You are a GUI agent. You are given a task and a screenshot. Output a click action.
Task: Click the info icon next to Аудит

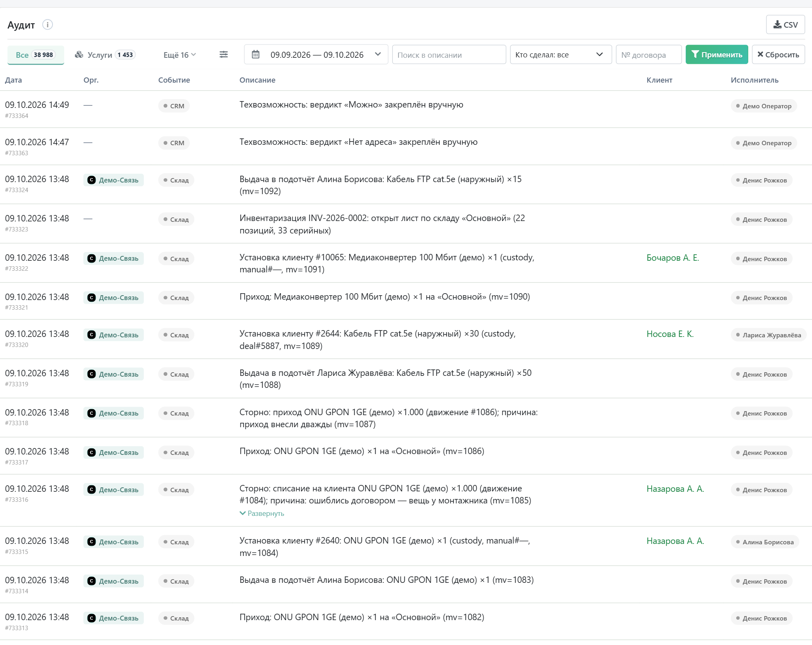(47, 25)
